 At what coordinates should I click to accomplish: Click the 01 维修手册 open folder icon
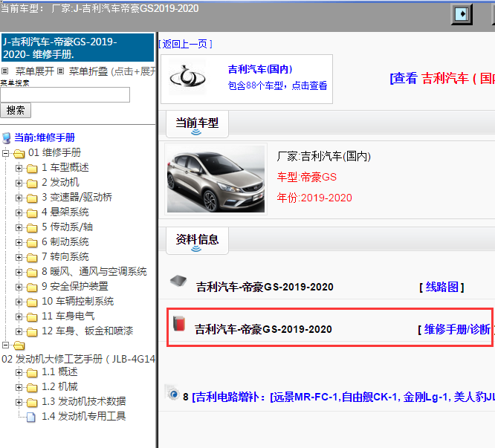coord(19,153)
